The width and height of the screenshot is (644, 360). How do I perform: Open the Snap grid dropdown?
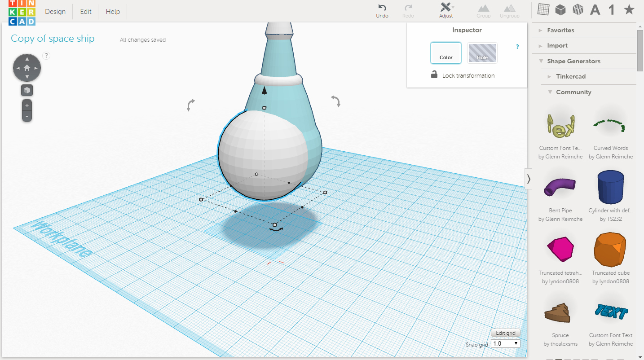[x=506, y=343]
